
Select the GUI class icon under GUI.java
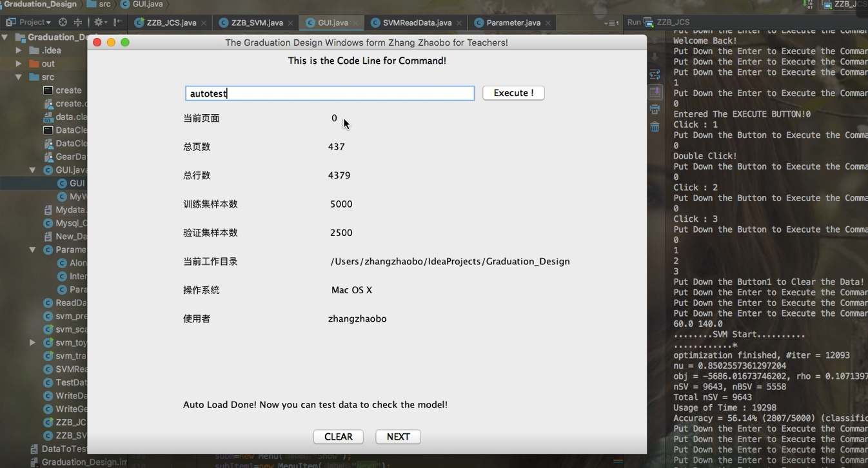(62, 183)
